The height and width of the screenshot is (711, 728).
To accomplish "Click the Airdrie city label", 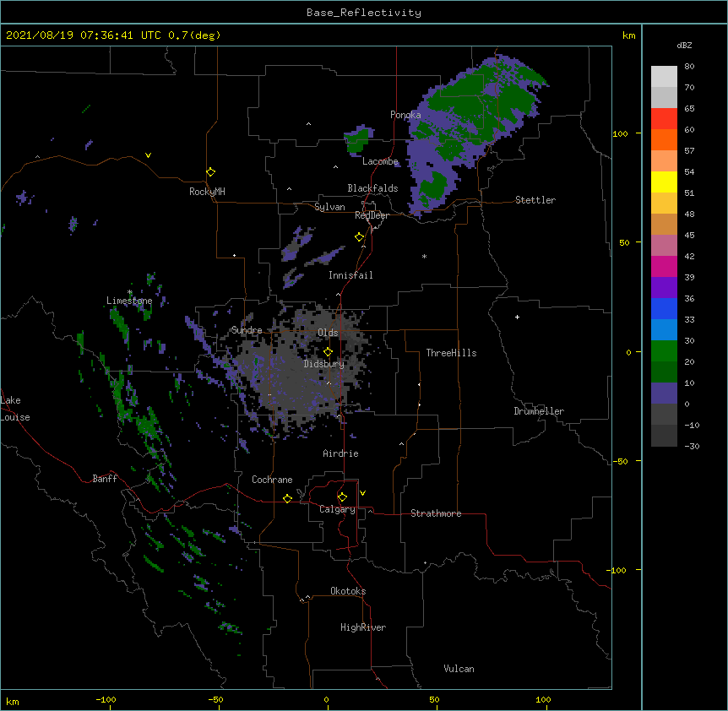I will click(340, 453).
